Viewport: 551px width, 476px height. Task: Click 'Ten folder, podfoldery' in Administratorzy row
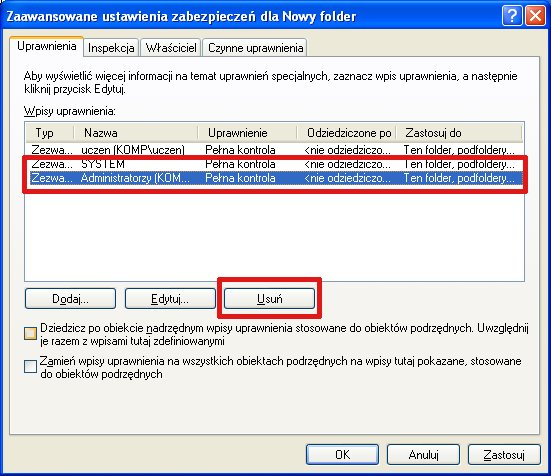pos(459,178)
